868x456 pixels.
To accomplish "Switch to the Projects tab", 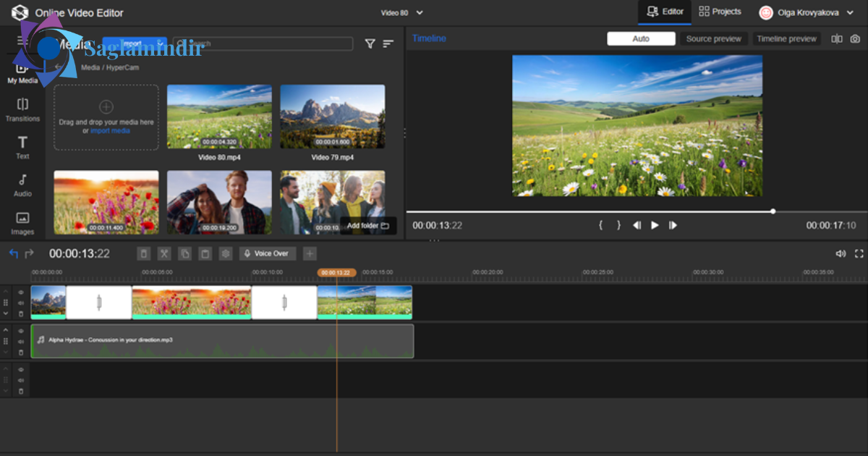I will tap(720, 12).
